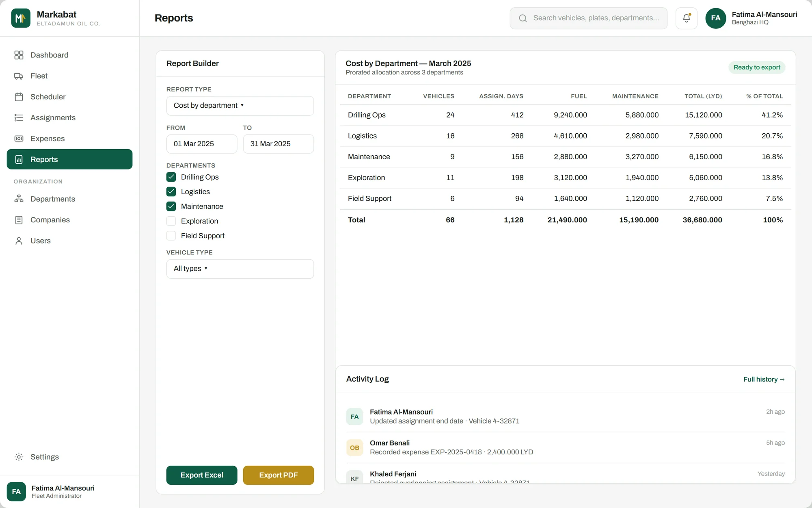The image size is (812, 508).
Task: Click the Scheduler calendar icon
Action: coord(19,97)
